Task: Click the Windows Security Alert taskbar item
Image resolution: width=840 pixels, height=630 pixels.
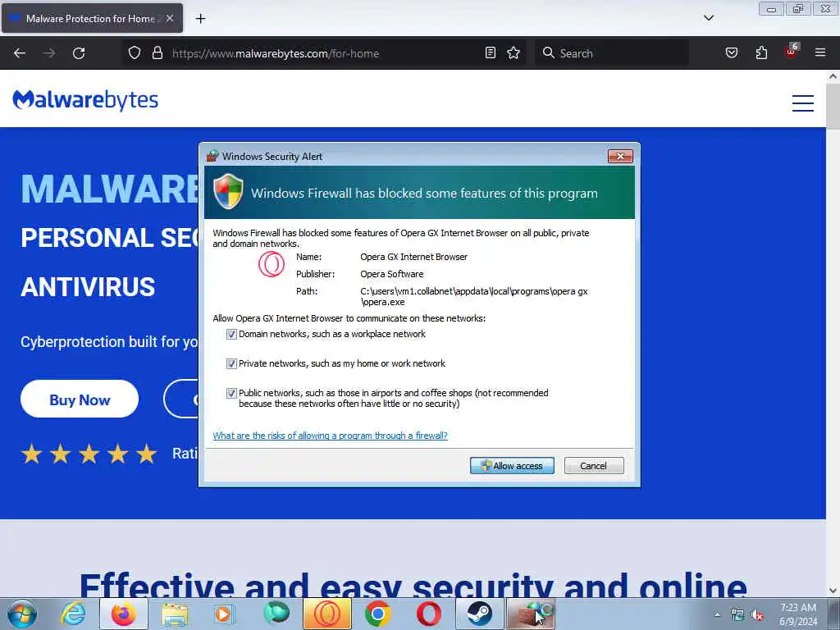Action: pyautogui.click(x=531, y=614)
